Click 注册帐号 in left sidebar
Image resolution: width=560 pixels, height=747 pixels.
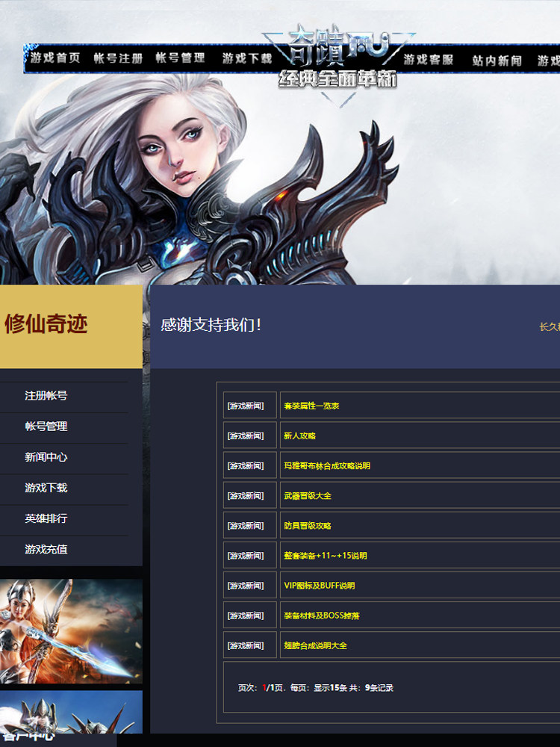coord(46,395)
